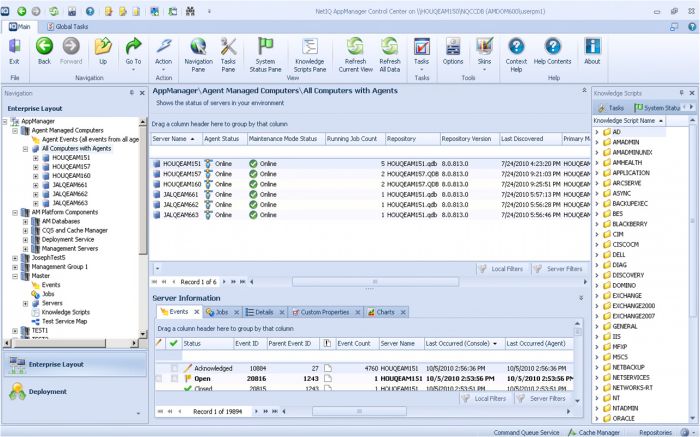700x437 pixels.
Task: Click the save disk icon in quick toolbar
Action: [x=72, y=11]
